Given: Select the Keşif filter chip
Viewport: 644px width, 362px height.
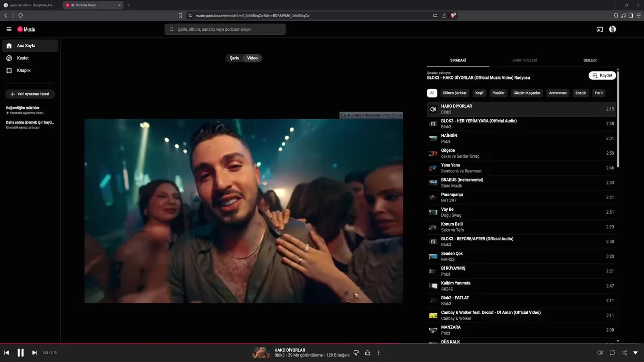Looking at the screenshot, I should pyautogui.click(x=479, y=93).
